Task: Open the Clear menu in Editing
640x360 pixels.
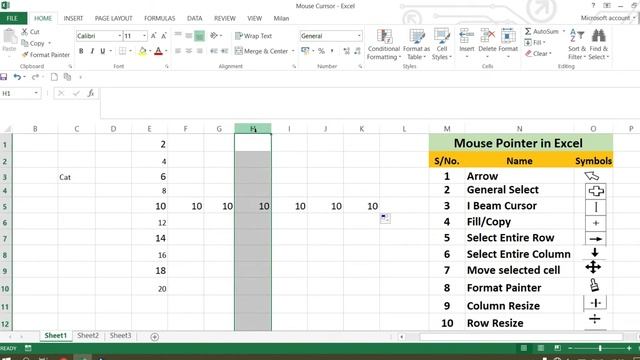Action: click(x=538, y=53)
